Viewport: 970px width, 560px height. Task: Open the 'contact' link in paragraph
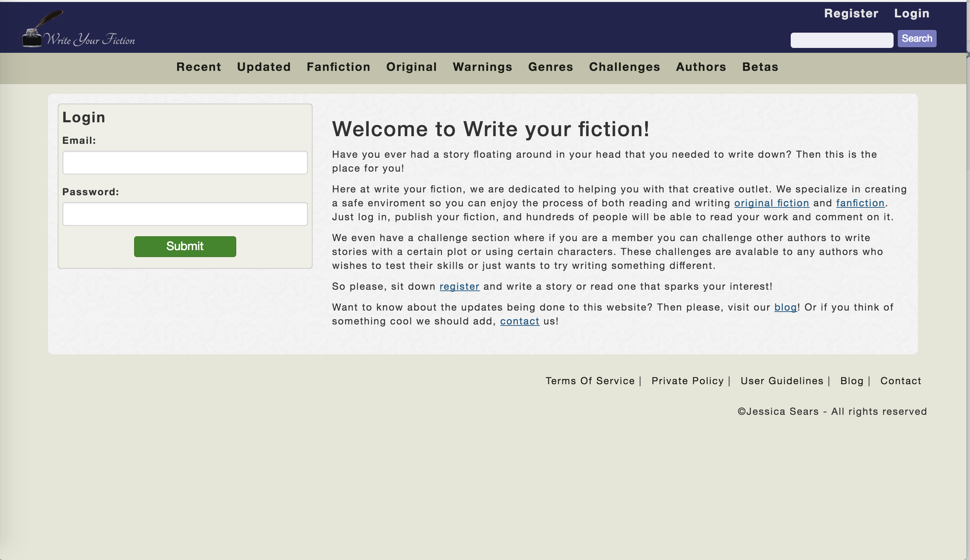(x=519, y=321)
